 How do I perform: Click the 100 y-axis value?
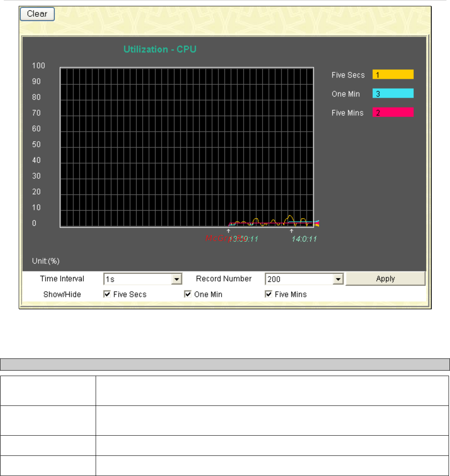tap(38, 66)
